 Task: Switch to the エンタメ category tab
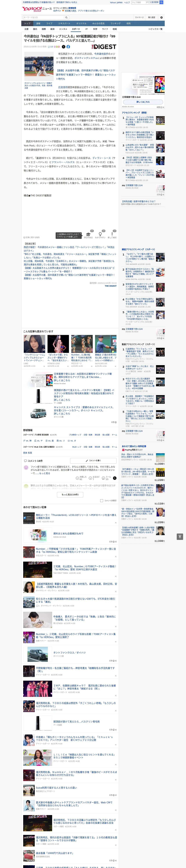[63, 29]
